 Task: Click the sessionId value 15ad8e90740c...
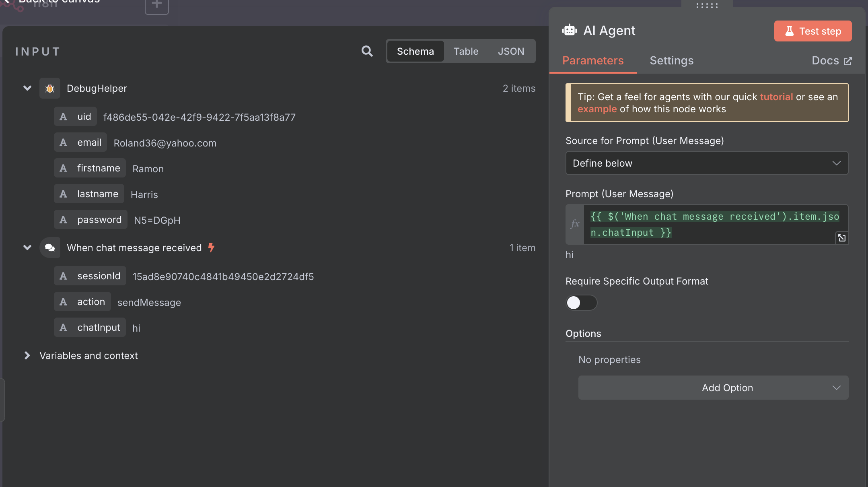pos(223,277)
